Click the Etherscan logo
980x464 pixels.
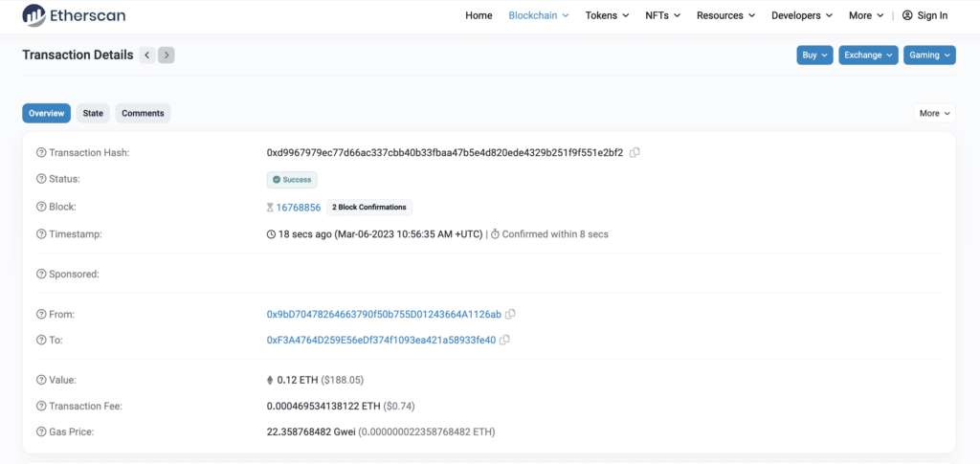[74, 15]
